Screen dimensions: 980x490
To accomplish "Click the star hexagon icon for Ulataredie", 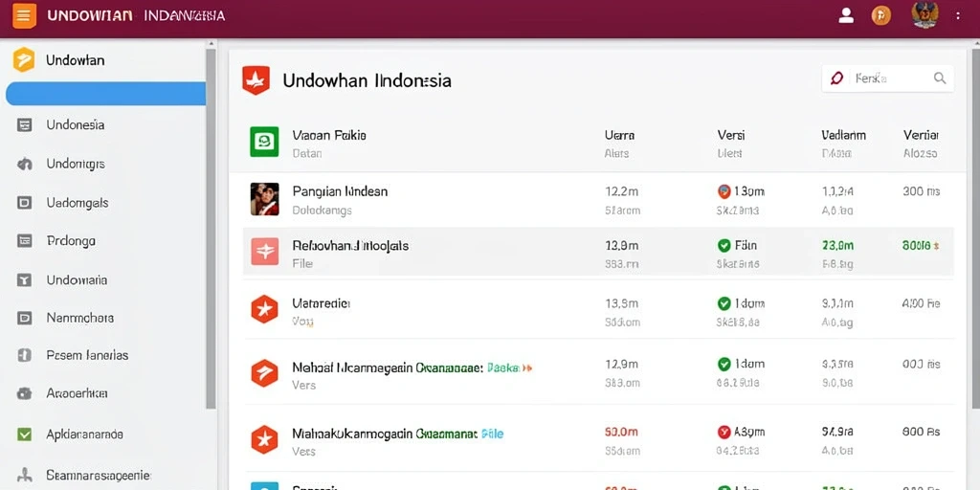I will 264,309.
